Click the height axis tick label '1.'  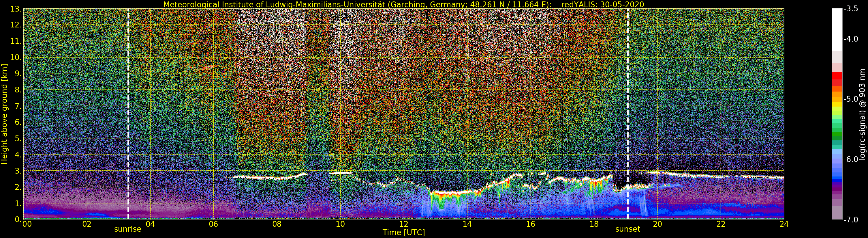[x=18, y=204]
